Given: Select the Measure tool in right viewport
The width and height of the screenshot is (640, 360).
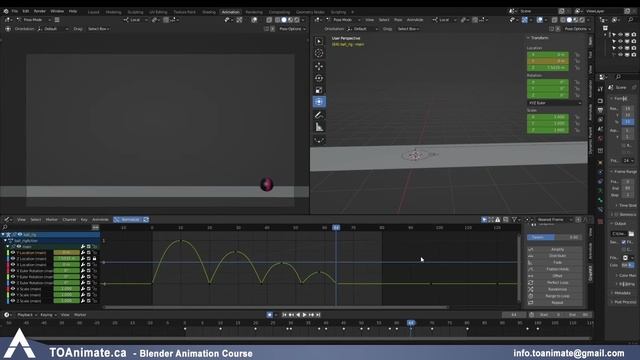Looking at the screenshot, I should tap(319, 127).
